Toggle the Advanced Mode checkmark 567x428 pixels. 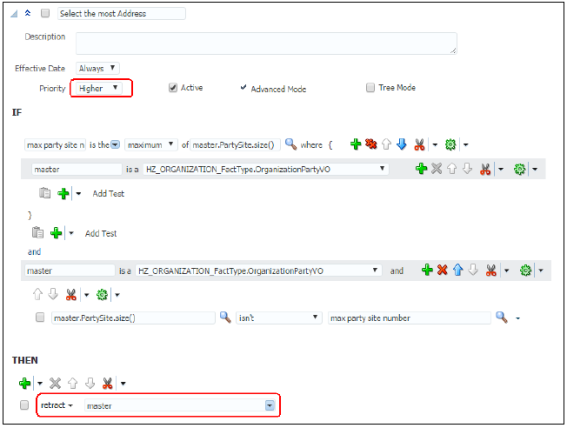243,87
